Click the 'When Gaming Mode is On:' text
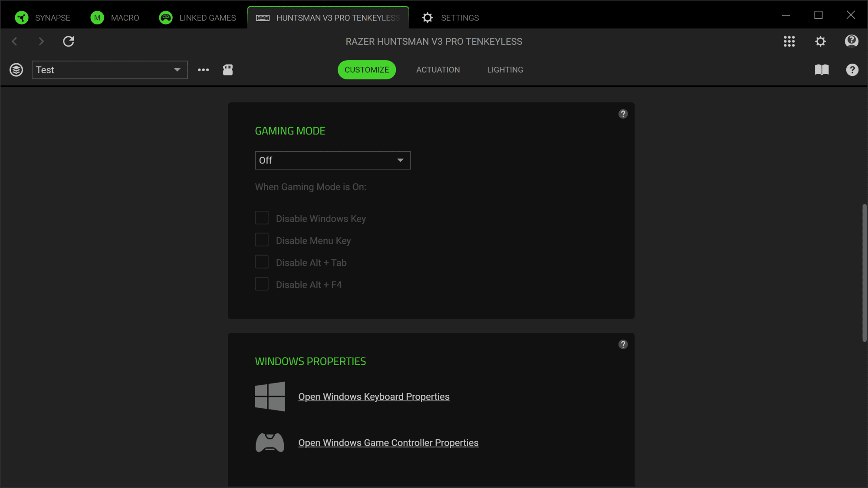Viewport: 868px width, 488px height. click(311, 187)
